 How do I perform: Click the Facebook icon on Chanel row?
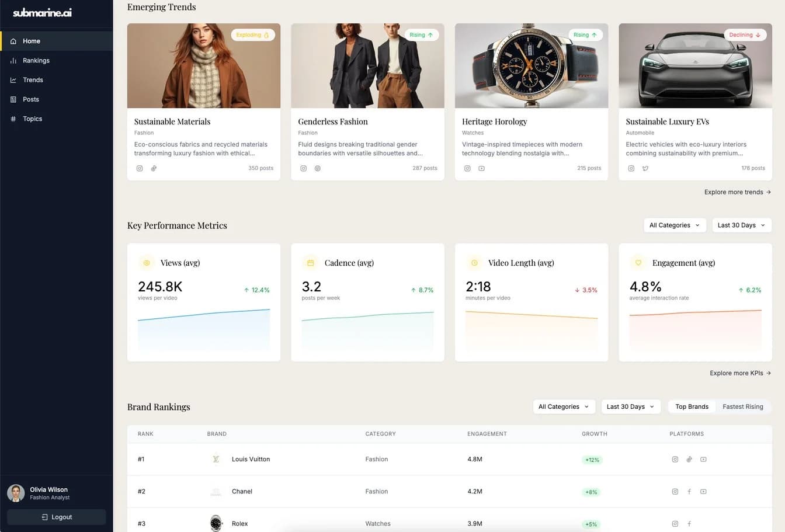point(689,491)
